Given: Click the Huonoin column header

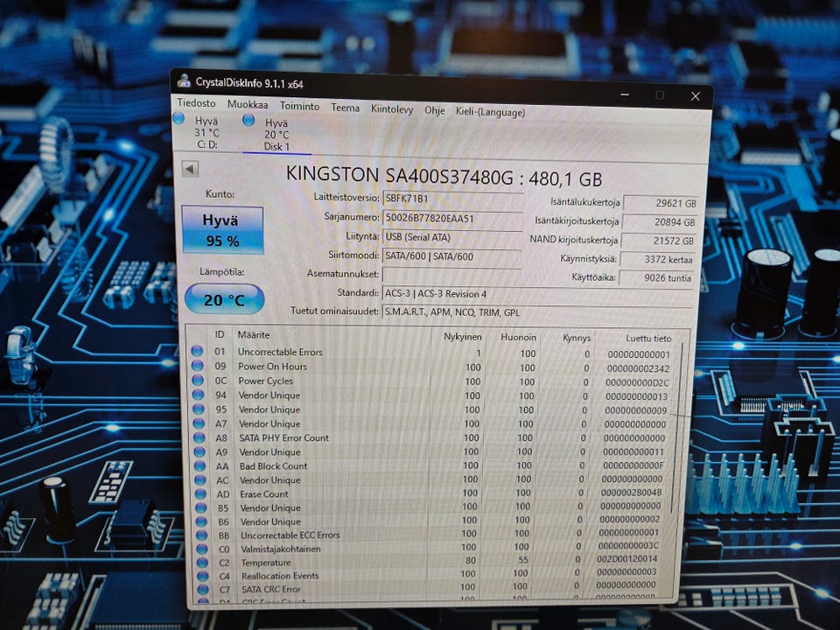Looking at the screenshot, I should coord(518,337).
